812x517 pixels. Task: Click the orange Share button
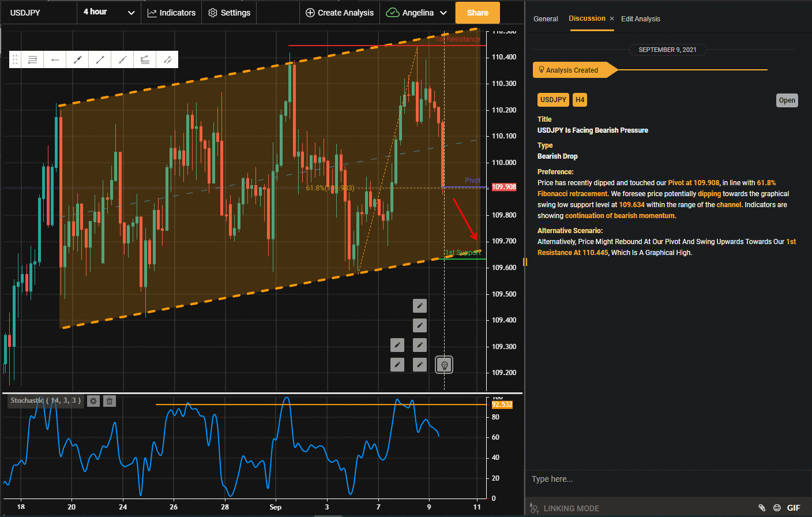click(478, 12)
